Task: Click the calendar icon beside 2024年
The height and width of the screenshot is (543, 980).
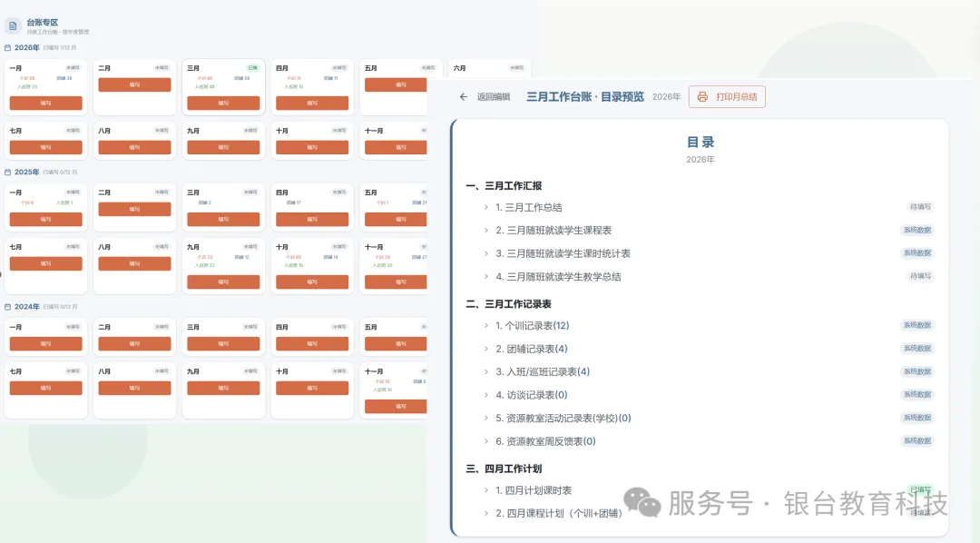Action: [7, 307]
